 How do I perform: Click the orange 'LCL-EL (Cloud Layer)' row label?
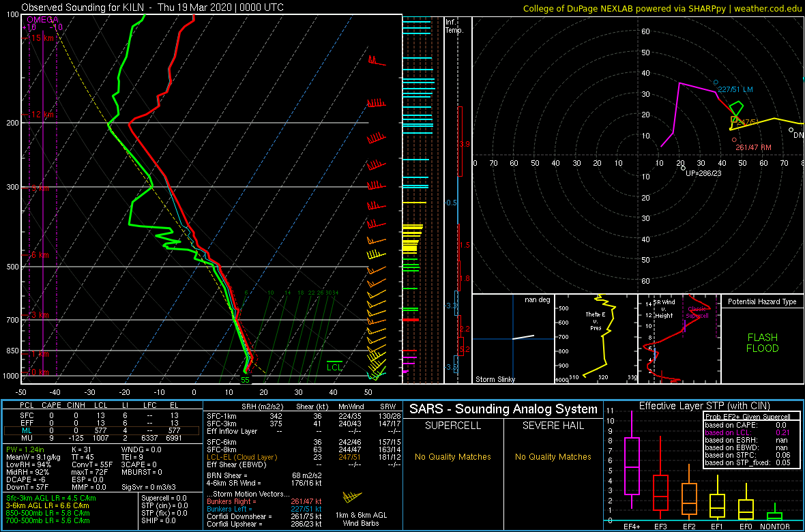pyautogui.click(x=241, y=457)
